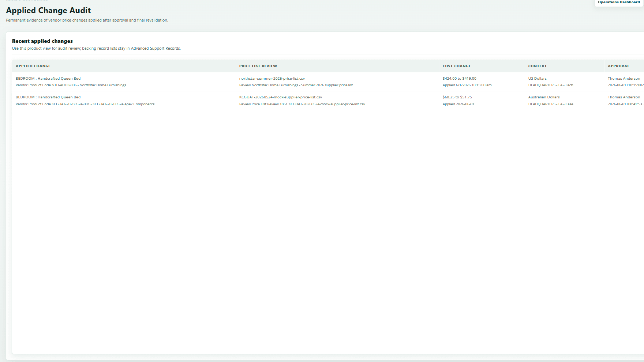Select approval timestamp 2026-06-01T08:41:53

[x=626, y=104]
